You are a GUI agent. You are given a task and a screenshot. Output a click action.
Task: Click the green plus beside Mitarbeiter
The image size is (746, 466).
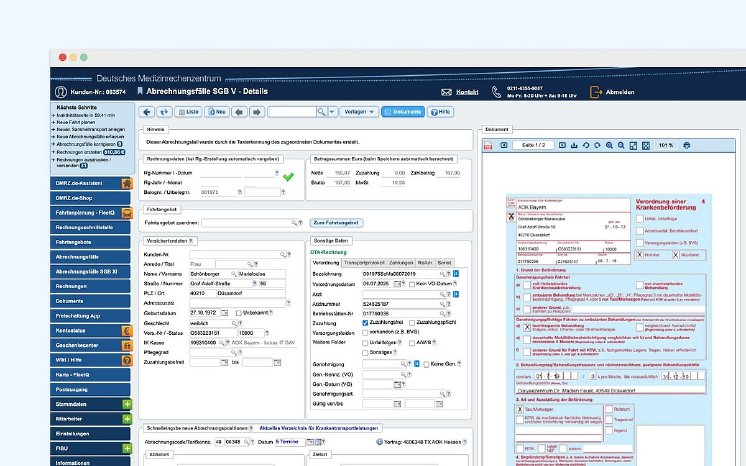click(x=127, y=419)
